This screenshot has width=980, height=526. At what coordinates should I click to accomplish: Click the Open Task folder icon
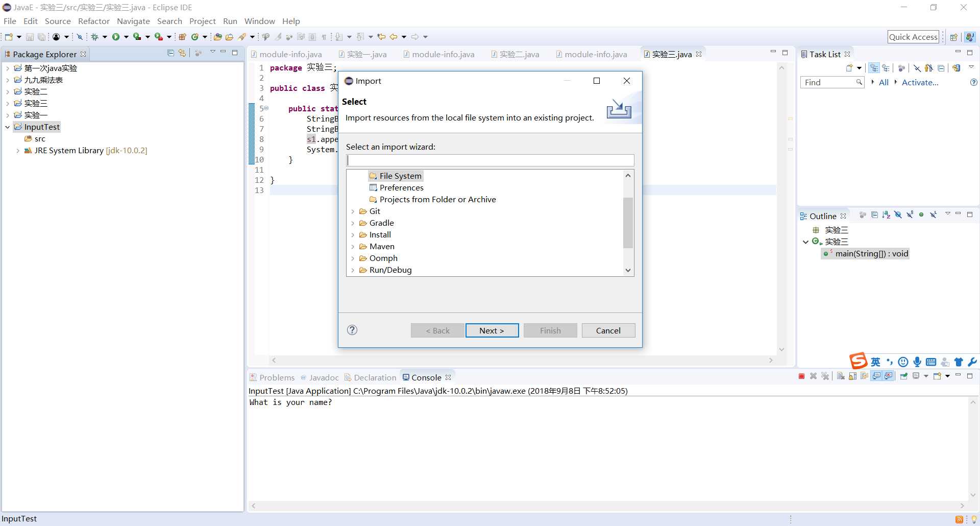230,37
